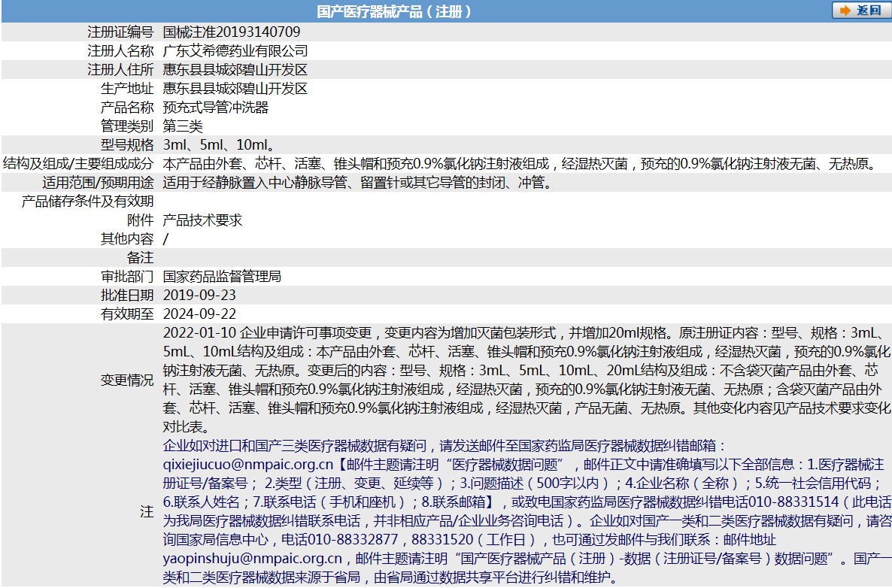This screenshot has height=588, width=892.
Task: Click the 审批部门 label
Action: [127, 277]
